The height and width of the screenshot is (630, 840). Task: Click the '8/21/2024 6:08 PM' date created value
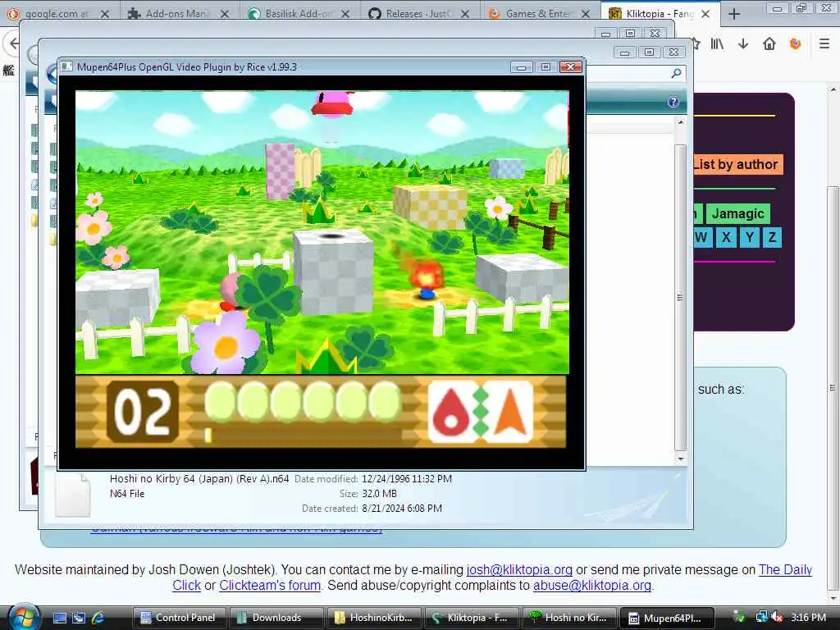[x=402, y=509]
